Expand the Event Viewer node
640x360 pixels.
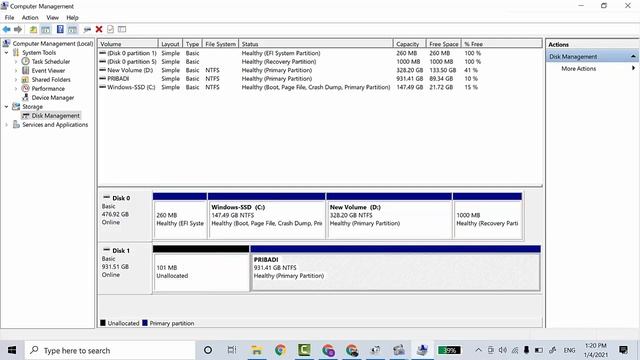point(16,71)
